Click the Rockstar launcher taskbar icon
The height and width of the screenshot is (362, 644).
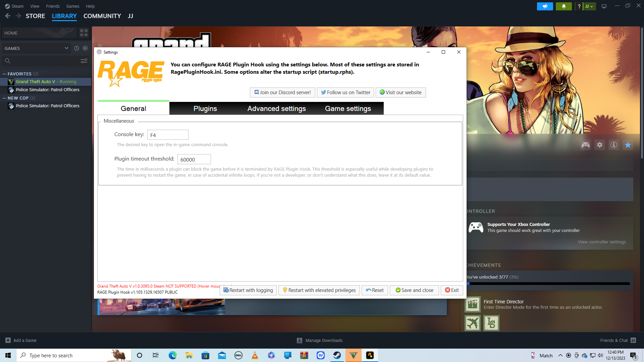click(x=370, y=355)
